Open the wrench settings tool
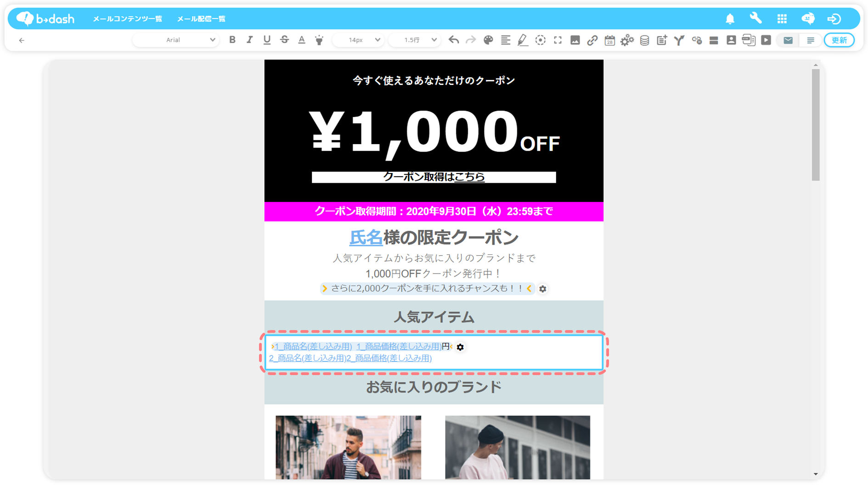This screenshot has height=488, width=868. tap(755, 18)
